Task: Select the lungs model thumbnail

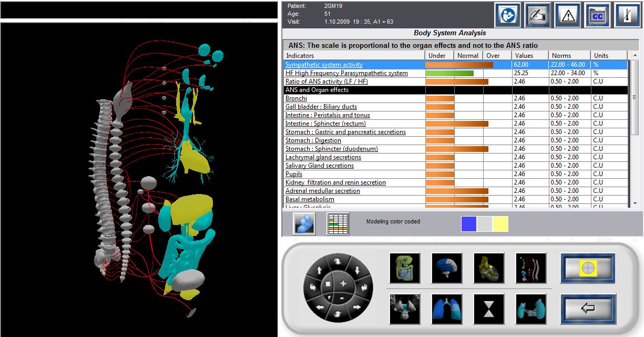Action: 447,309
